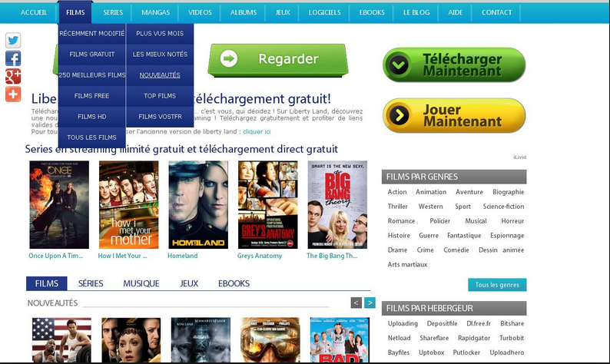Choose Top Films from the dropdown
Image resolution: width=610 pixels, height=364 pixels.
click(160, 96)
